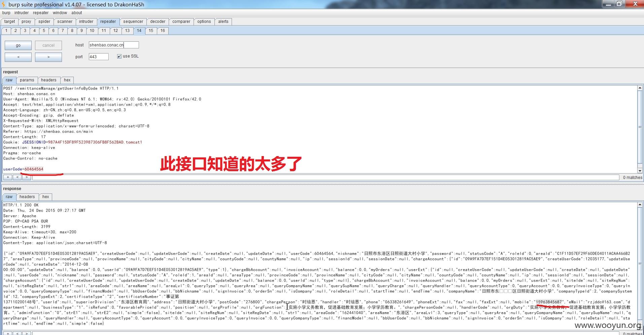The image size is (644, 335).
Task: Switch to the scanner tab
Action: click(65, 22)
